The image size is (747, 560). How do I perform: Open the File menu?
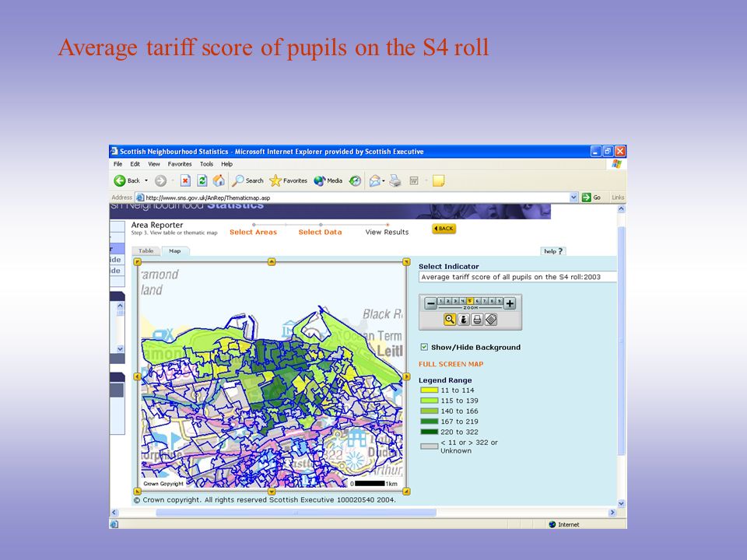pyautogui.click(x=117, y=164)
